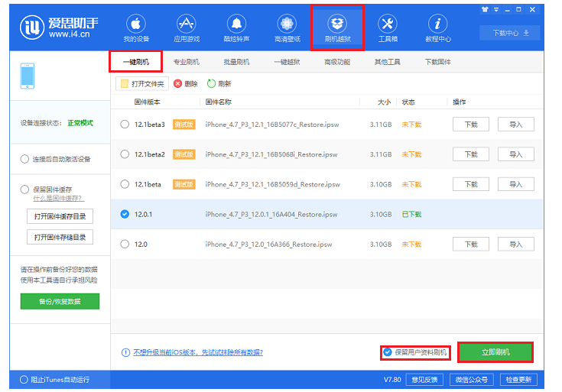The width and height of the screenshot is (562, 392).
Task: Open the title bar dropdown menu arrow
Action: [x=496, y=10]
